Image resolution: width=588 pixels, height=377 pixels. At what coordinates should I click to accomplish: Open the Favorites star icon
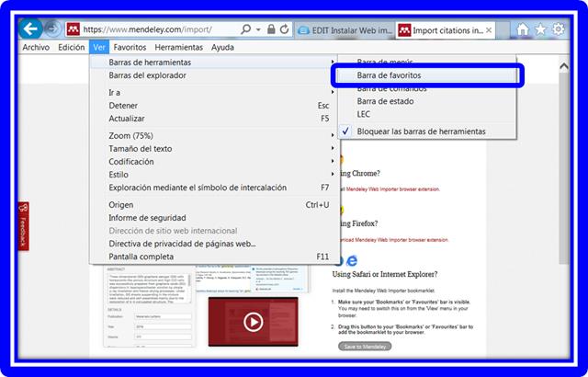point(540,29)
